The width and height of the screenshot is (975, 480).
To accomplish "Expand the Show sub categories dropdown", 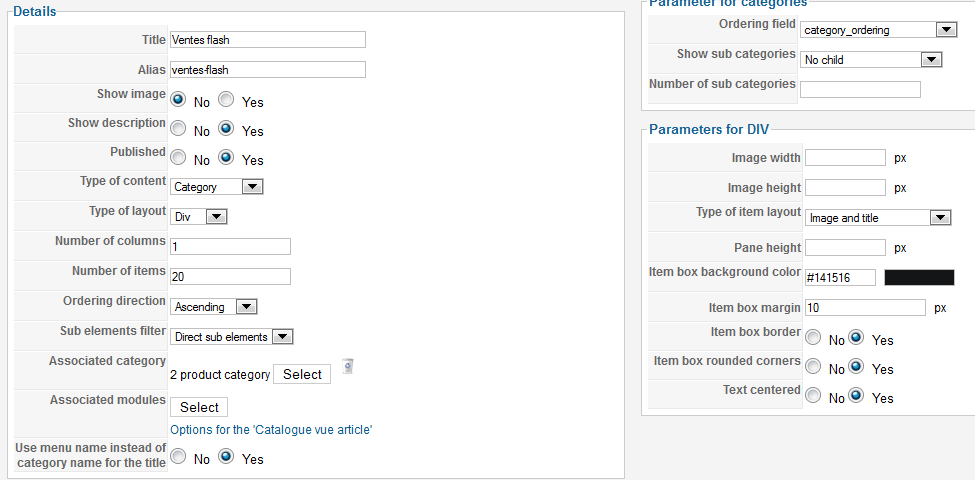I will point(871,60).
